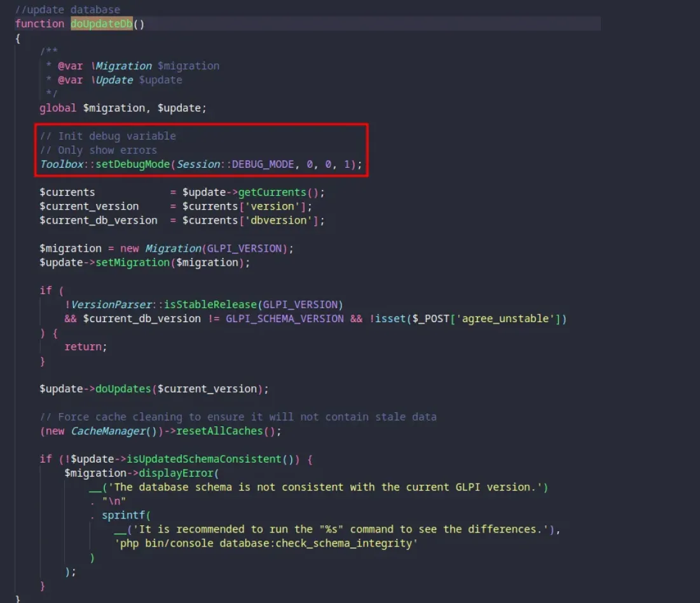Click the $currents variable declaration
This screenshot has width=700, height=603.
point(67,193)
